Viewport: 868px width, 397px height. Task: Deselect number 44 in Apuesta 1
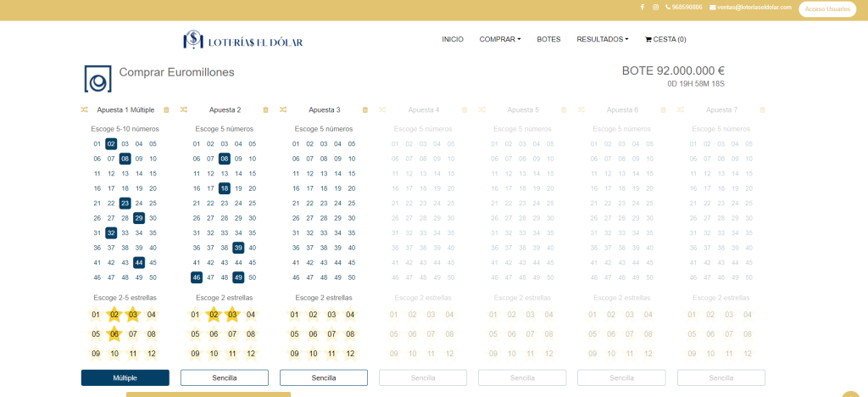[x=139, y=262]
